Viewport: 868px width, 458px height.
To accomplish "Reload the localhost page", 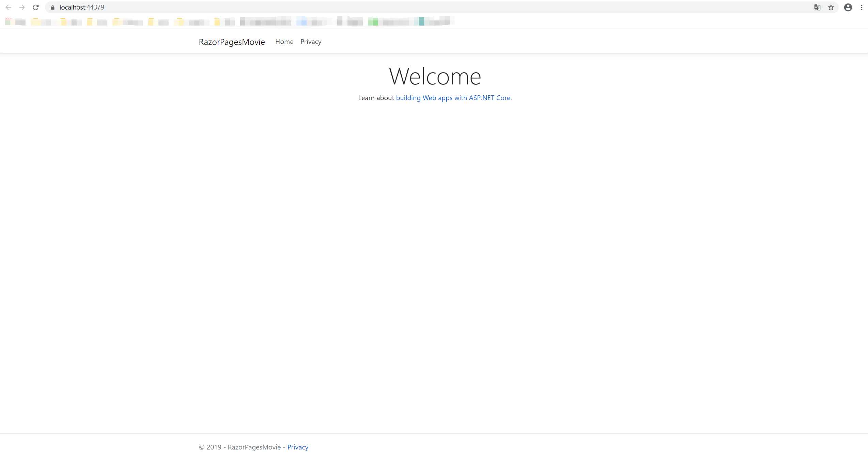I will pos(35,7).
